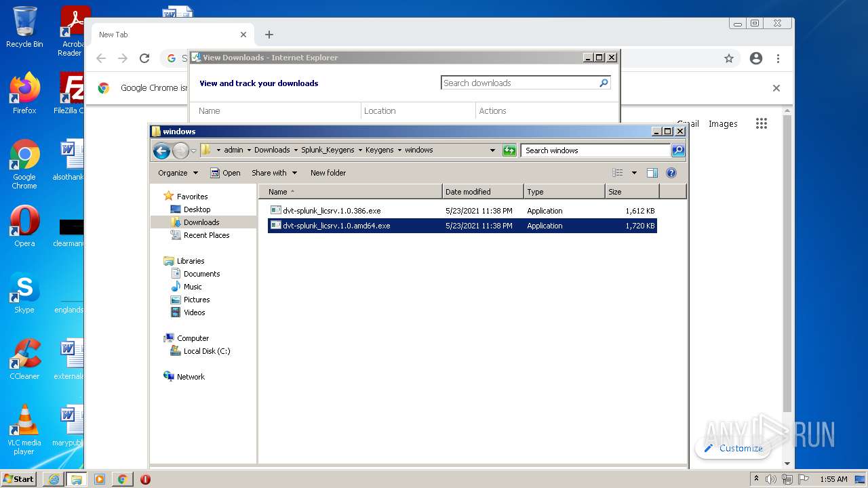Open the Recycle Bin desktop icon
The width and height of the screenshot is (868, 488).
click(24, 27)
